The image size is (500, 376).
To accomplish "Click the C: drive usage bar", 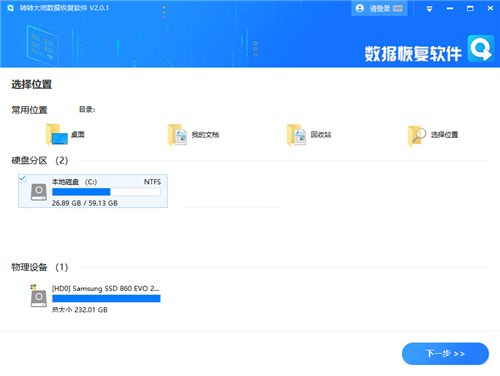I will pos(106,192).
